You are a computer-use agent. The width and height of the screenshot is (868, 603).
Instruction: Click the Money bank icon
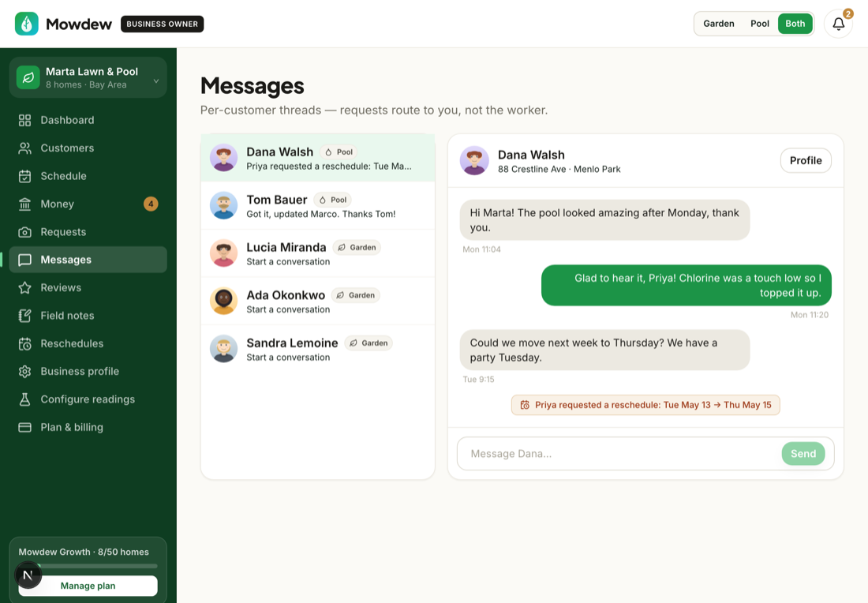[x=25, y=204]
